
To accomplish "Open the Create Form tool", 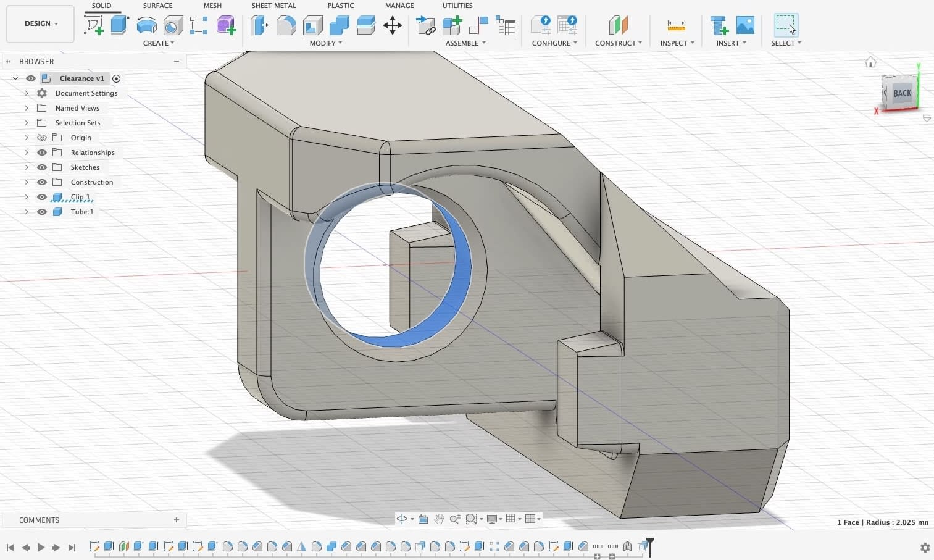I will tap(226, 25).
